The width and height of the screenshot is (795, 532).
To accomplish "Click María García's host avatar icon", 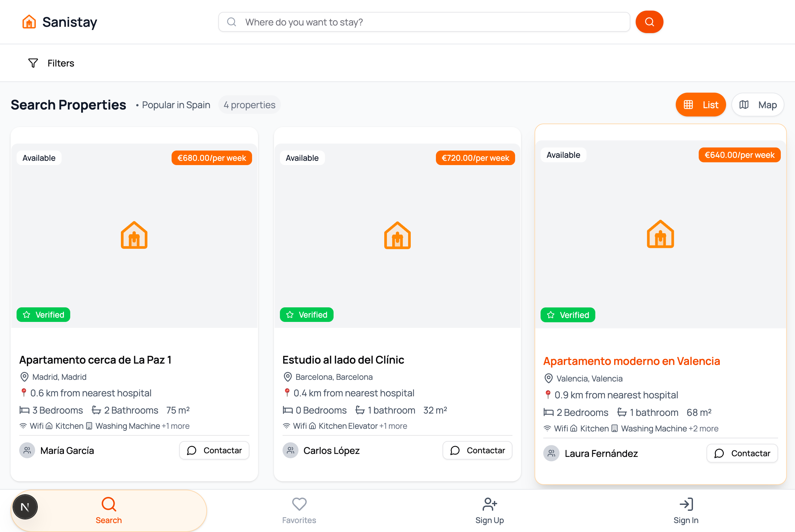I will click(27, 451).
